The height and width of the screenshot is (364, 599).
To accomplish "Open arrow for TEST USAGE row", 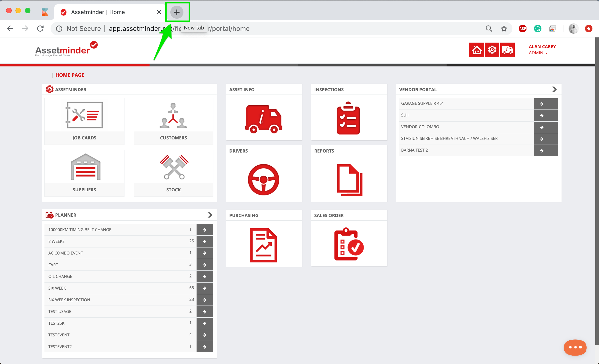I will tap(205, 311).
